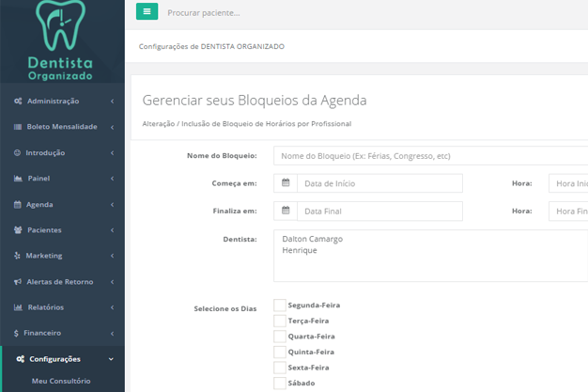
Task: Expand Relatórios chevron arrow
Action: pyautogui.click(x=112, y=307)
